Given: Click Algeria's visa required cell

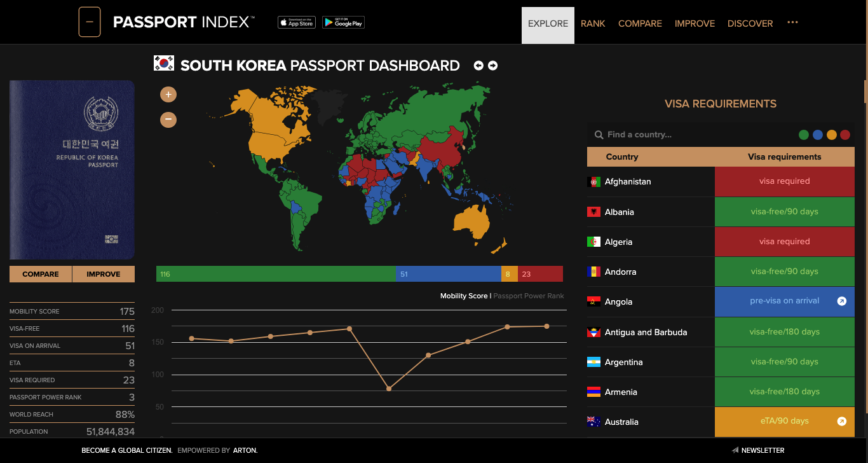Looking at the screenshot, I should (785, 242).
